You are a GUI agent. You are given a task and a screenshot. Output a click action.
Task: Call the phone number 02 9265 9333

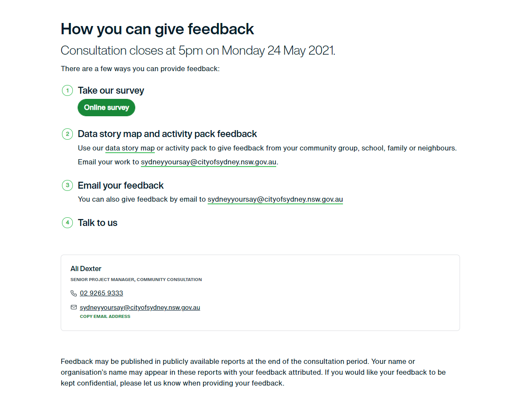click(x=101, y=293)
